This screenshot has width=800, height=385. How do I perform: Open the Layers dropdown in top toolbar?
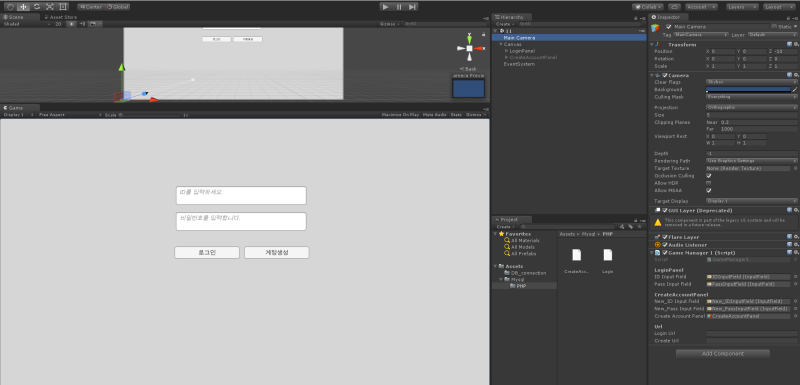point(742,7)
